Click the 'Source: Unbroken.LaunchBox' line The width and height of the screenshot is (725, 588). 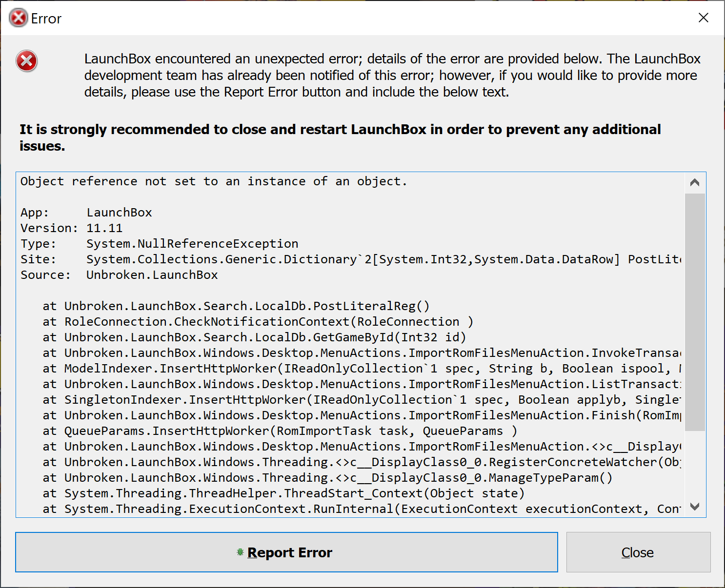tap(119, 275)
